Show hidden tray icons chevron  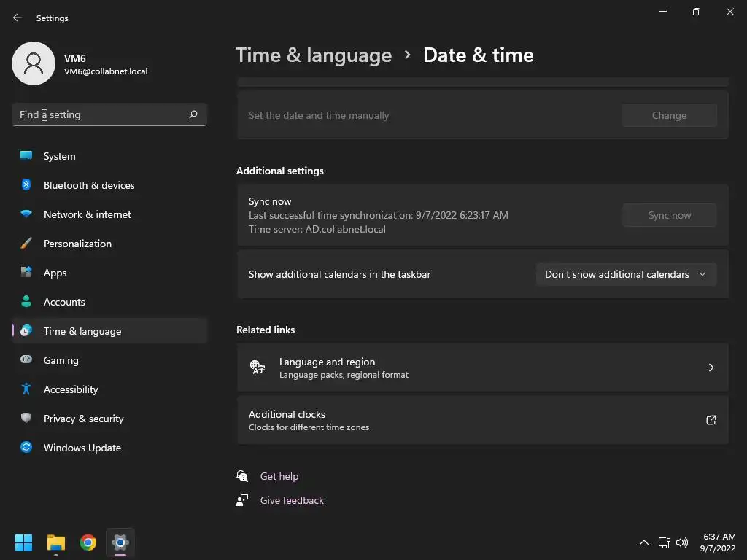pos(643,542)
